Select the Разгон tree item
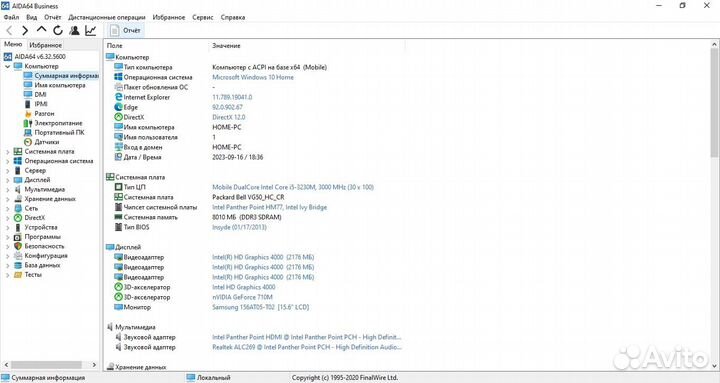Image resolution: width=720 pixels, height=383 pixels. [44, 113]
